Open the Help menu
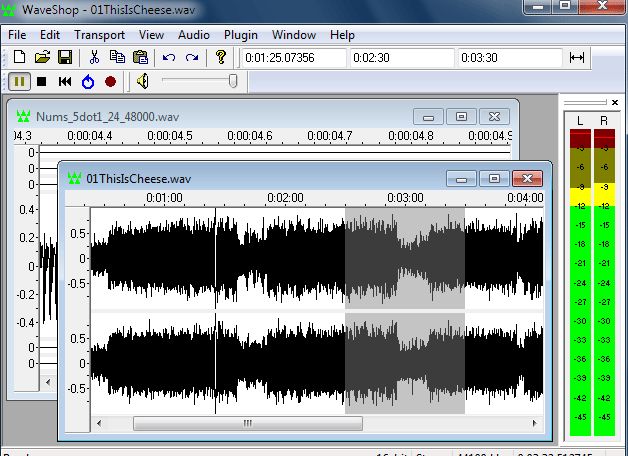 pos(342,35)
